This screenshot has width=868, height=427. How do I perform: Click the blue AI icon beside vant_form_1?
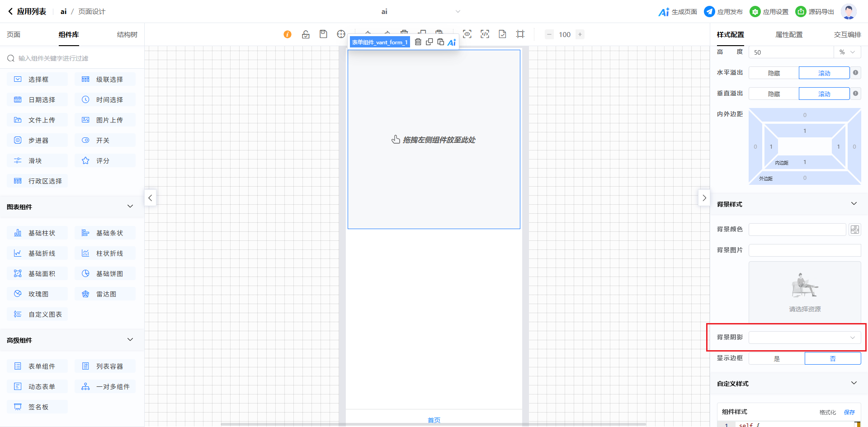pyautogui.click(x=452, y=42)
